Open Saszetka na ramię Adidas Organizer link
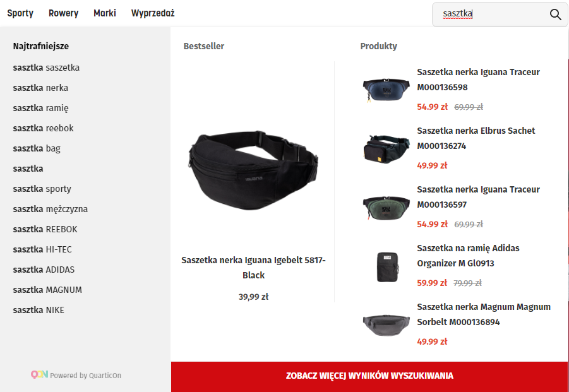The height and width of the screenshot is (392, 569). tap(468, 256)
